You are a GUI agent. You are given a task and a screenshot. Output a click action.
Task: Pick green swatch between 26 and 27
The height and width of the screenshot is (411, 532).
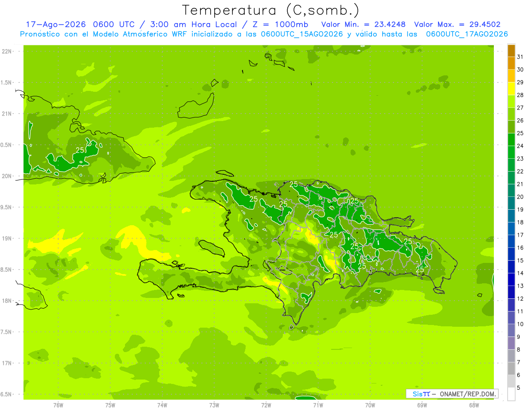point(511,114)
